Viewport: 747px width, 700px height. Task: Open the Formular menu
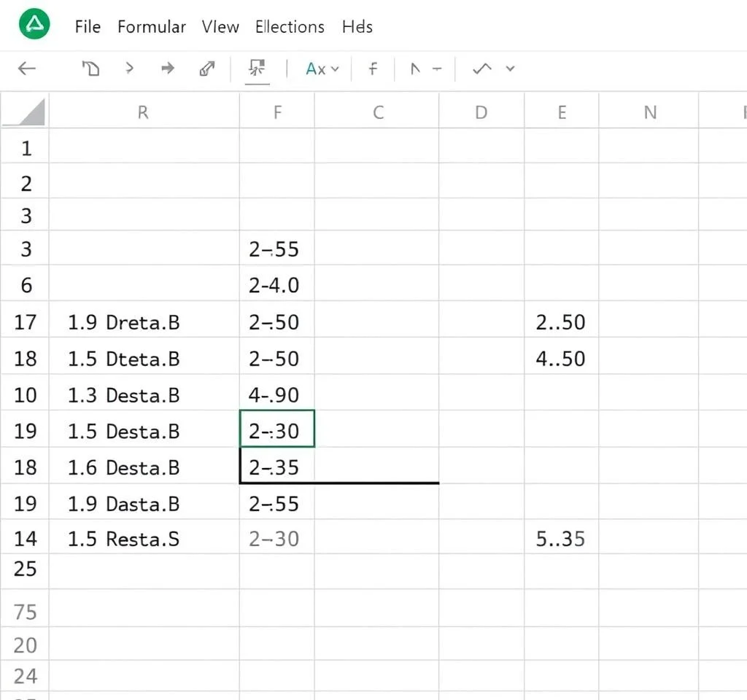coord(152,27)
